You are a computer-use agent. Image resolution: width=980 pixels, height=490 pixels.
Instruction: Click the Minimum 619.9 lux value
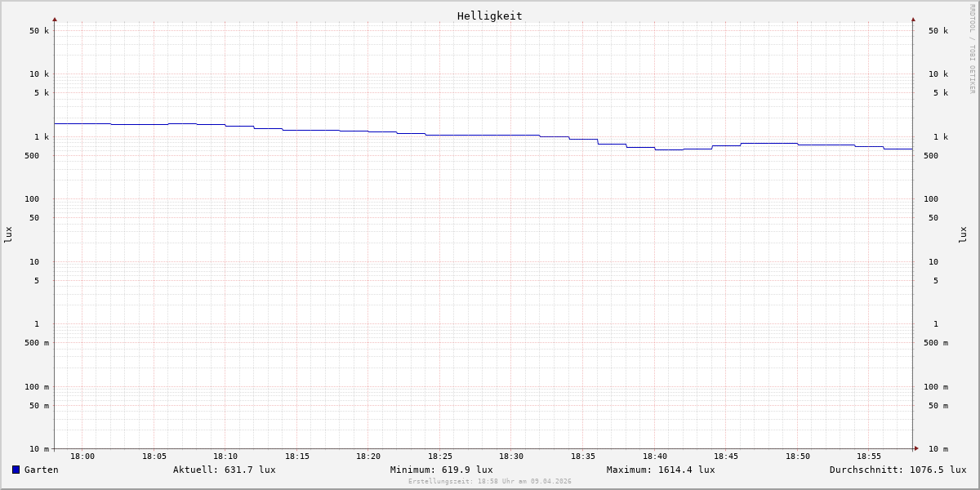point(441,470)
